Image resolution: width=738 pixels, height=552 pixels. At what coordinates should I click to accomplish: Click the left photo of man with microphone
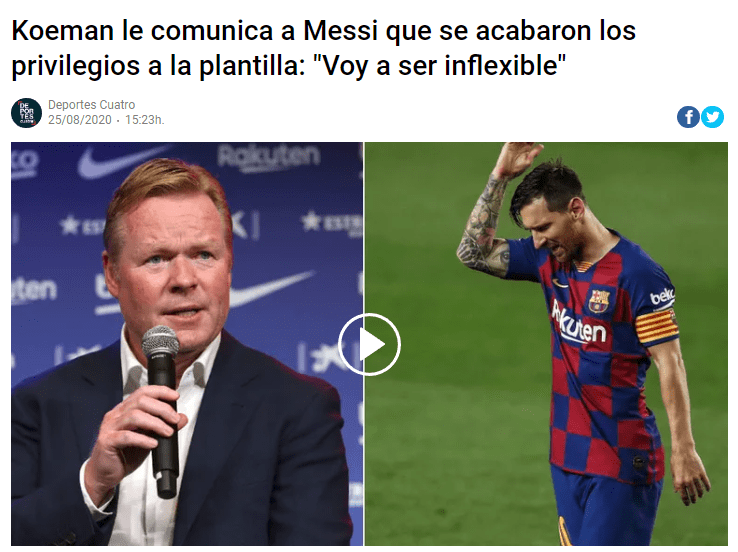(187, 344)
